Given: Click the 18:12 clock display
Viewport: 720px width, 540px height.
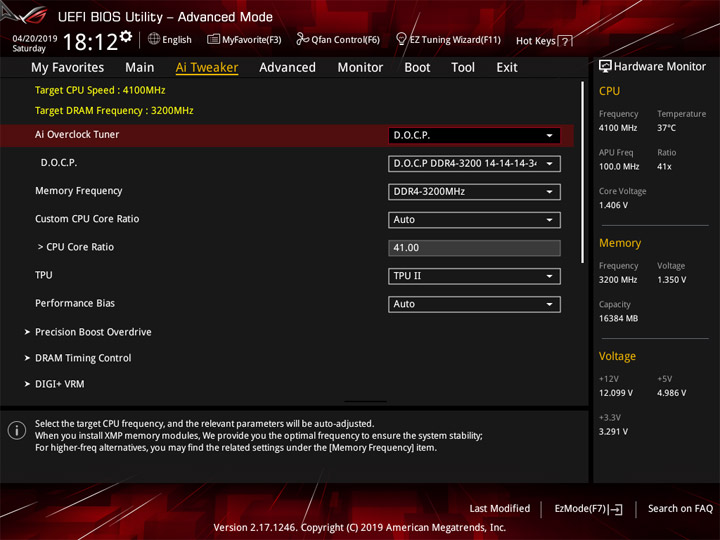Looking at the screenshot, I should [90, 42].
